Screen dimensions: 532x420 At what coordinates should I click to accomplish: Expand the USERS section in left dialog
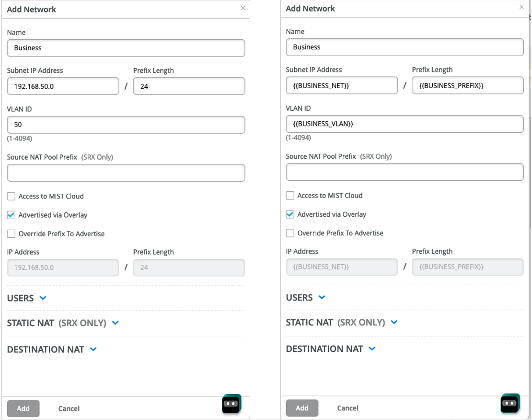(43, 298)
